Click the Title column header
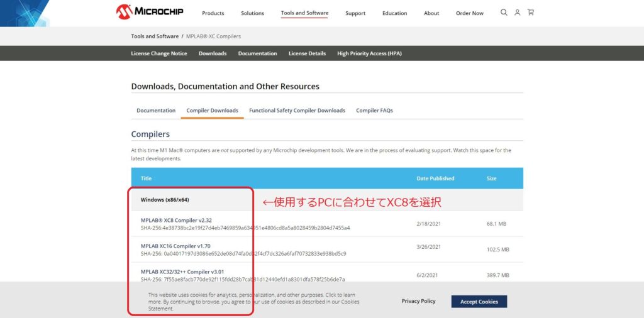Image resolution: width=644 pixels, height=318 pixels. click(146, 178)
